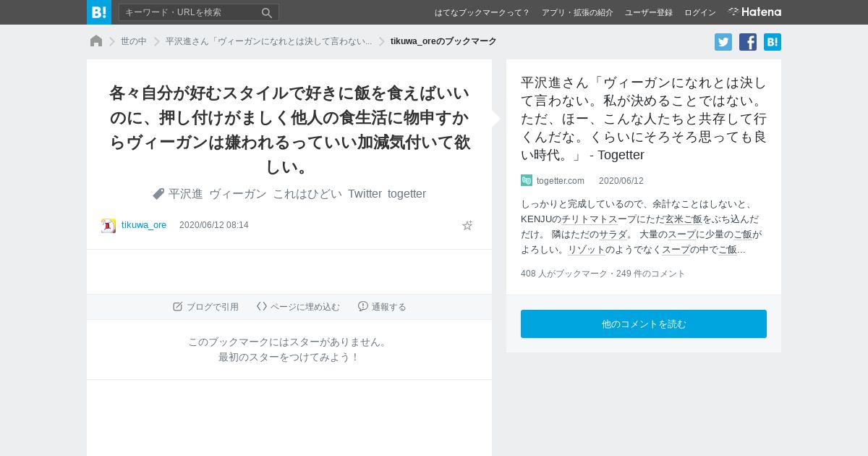The width and height of the screenshot is (868, 456).
Task: Click timestamp 2020/06/12 08:14
Action: tap(214, 225)
